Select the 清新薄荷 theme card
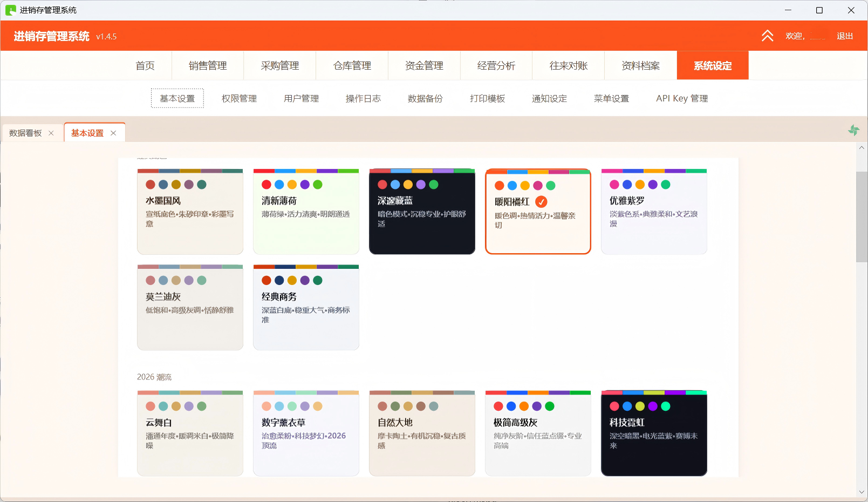Image resolution: width=868 pixels, height=502 pixels. coord(306,212)
